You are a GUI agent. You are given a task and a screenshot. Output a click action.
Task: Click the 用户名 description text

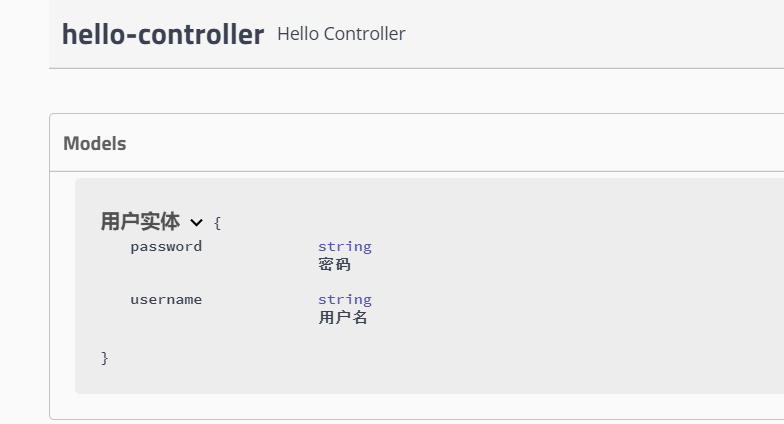(343, 318)
